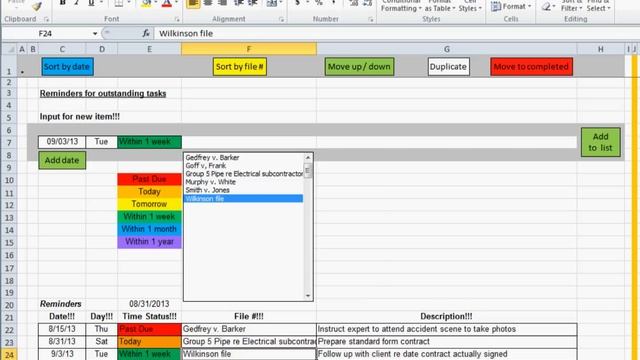Click the Description!!! column heading cell
Viewport: 640px width, 360px height.
tap(447, 317)
